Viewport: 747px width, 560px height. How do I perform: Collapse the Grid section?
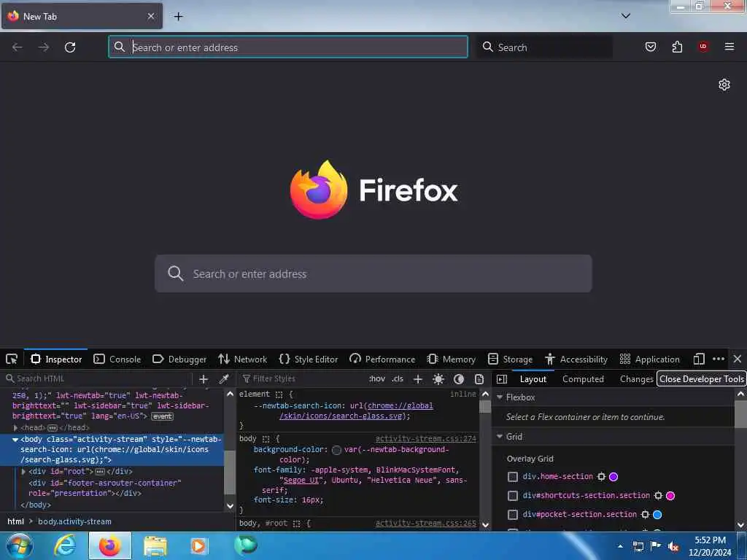500,436
